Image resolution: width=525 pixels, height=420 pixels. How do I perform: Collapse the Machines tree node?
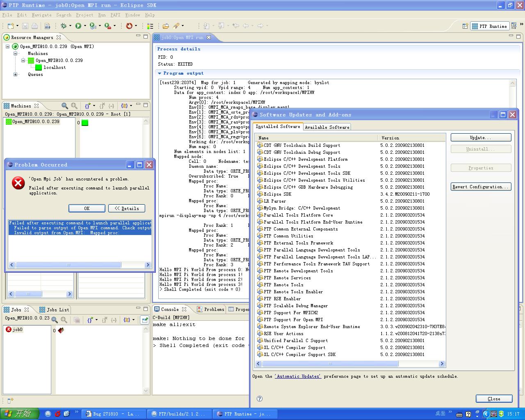[16, 53]
